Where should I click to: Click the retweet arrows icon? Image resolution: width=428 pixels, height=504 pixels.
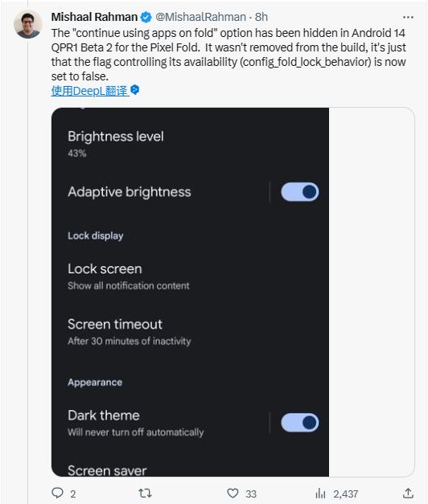coord(145,493)
